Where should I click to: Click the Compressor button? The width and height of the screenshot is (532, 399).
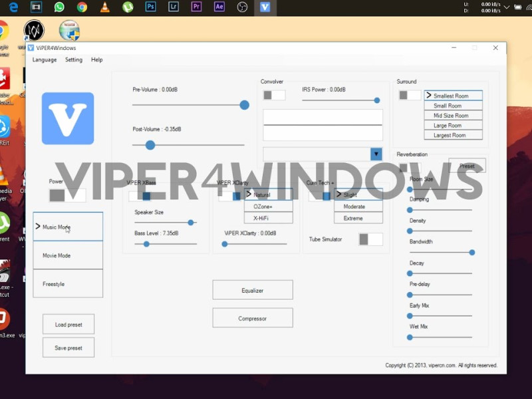pyautogui.click(x=253, y=319)
